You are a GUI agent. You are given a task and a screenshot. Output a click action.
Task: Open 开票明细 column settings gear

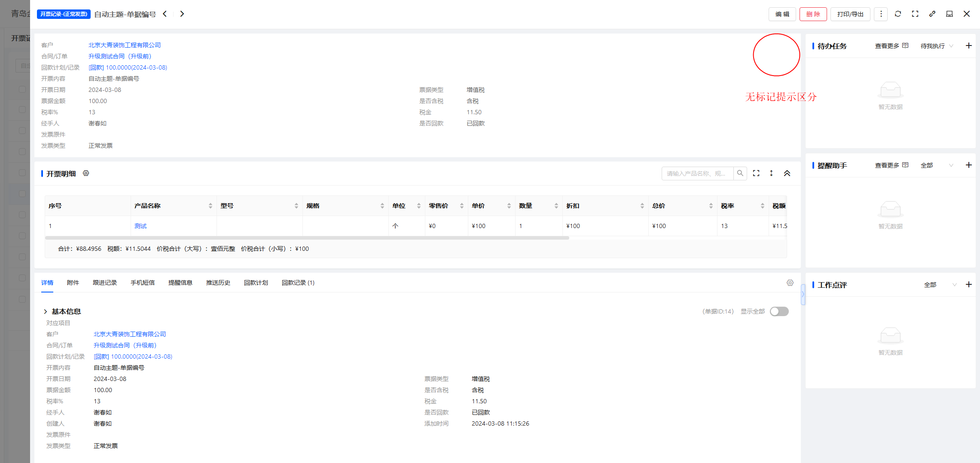pyautogui.click(x=86, y=173)
